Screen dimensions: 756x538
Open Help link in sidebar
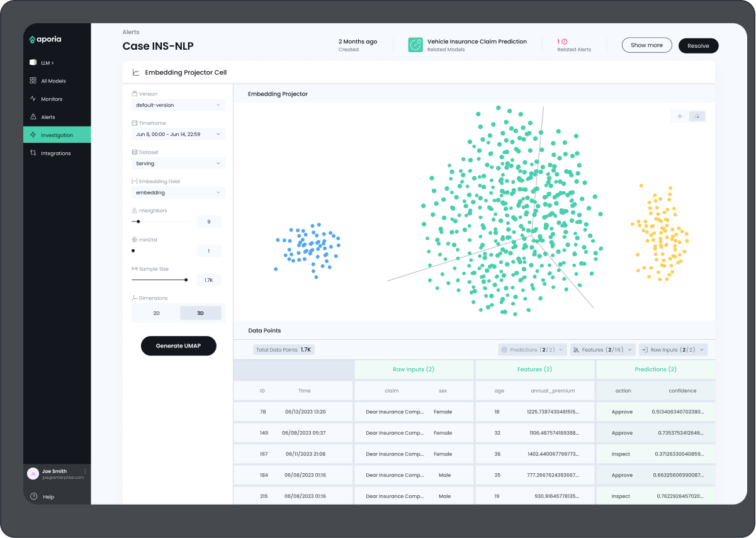click(x=48, y=497)
